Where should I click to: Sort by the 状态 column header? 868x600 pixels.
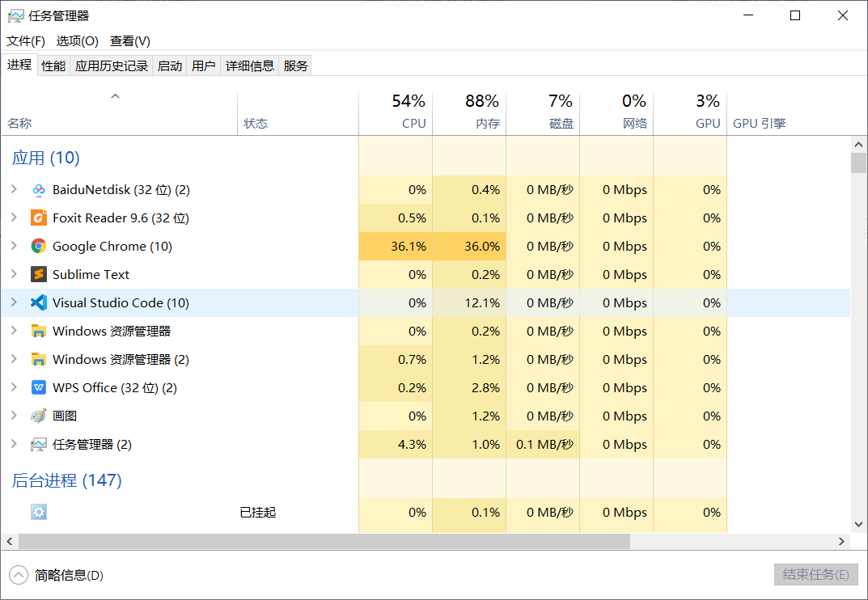[x=298, y=113]
